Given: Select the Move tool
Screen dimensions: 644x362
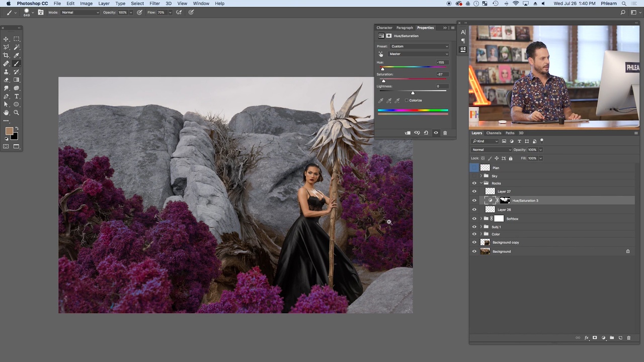Looking at the screenshot, I should pyautogui.click(x=6, y=39).
